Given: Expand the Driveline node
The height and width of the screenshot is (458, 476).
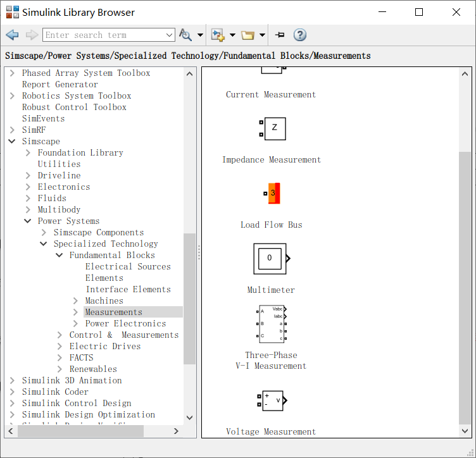Looking at the screenshot, I should pyautogui.click(x=28, y=176).
